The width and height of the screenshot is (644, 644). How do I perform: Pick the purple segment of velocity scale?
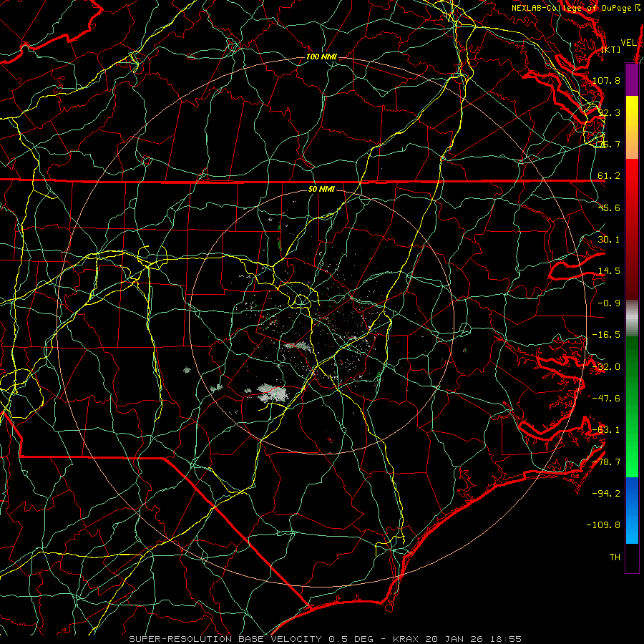[632, 79]
